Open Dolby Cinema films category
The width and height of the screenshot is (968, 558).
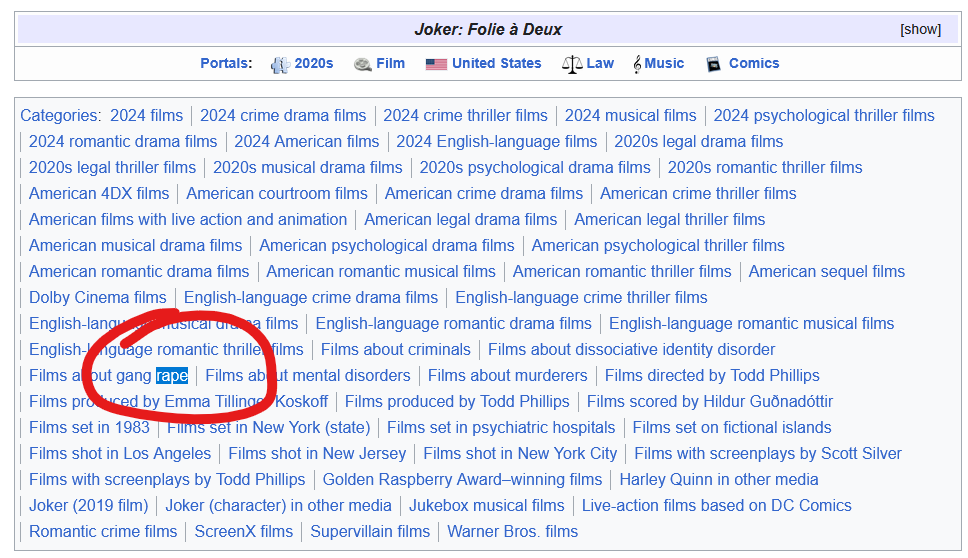[98, 297]
